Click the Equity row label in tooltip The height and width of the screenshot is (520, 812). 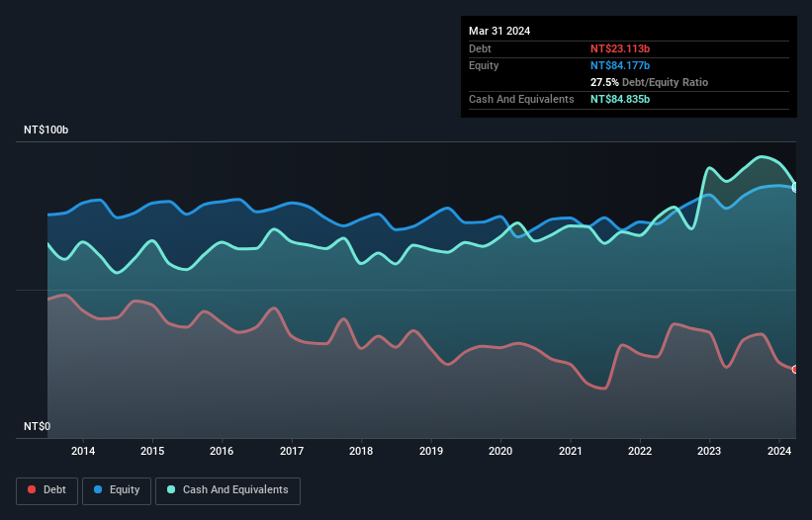(484, 65)
